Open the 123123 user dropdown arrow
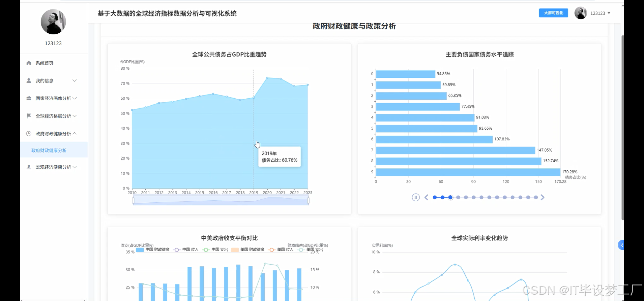 (609, 13)
